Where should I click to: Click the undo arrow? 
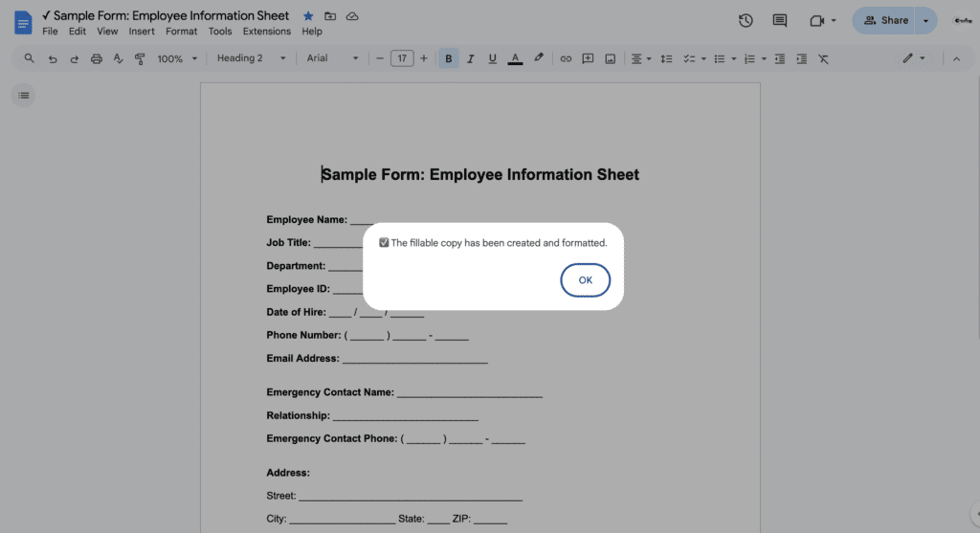point(53,58)
